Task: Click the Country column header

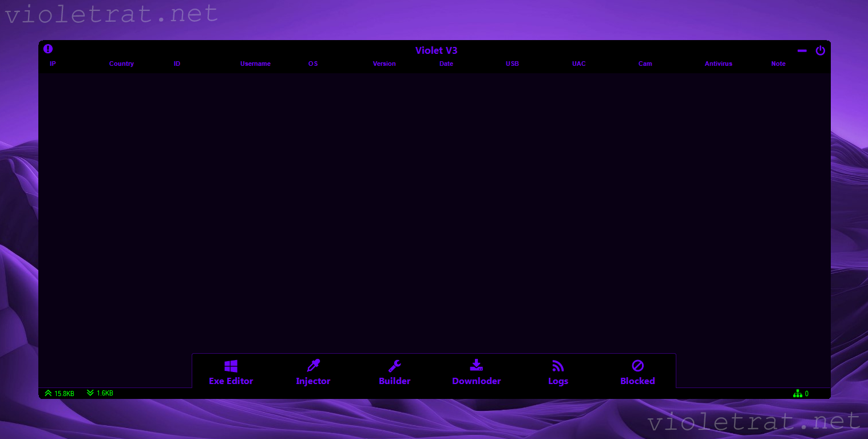Action: point(121,64)
